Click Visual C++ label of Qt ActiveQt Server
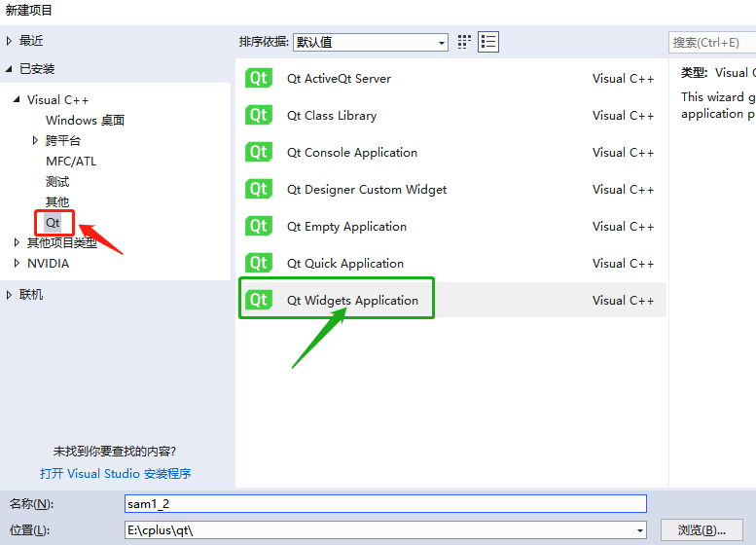The width and height of the screenshot is (756, 545). [623, 79]
